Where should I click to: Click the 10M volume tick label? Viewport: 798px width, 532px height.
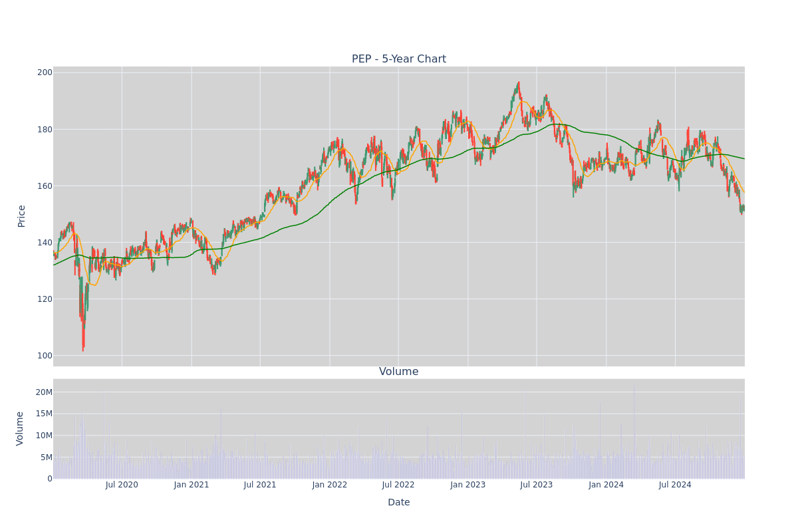coord(44,436)
